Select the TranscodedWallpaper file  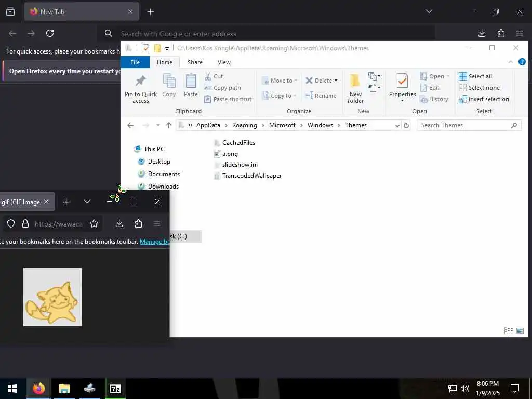248,176
